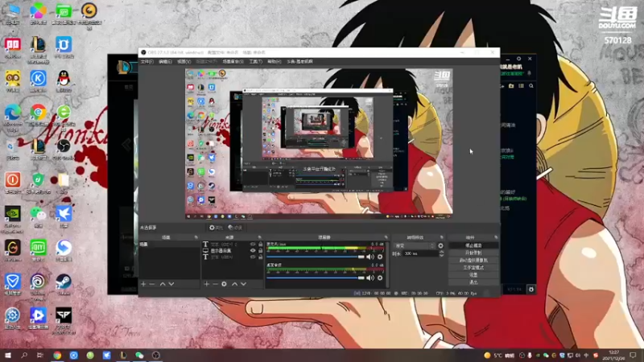Click the Start Virtual Camera button

tap(473, 260)
